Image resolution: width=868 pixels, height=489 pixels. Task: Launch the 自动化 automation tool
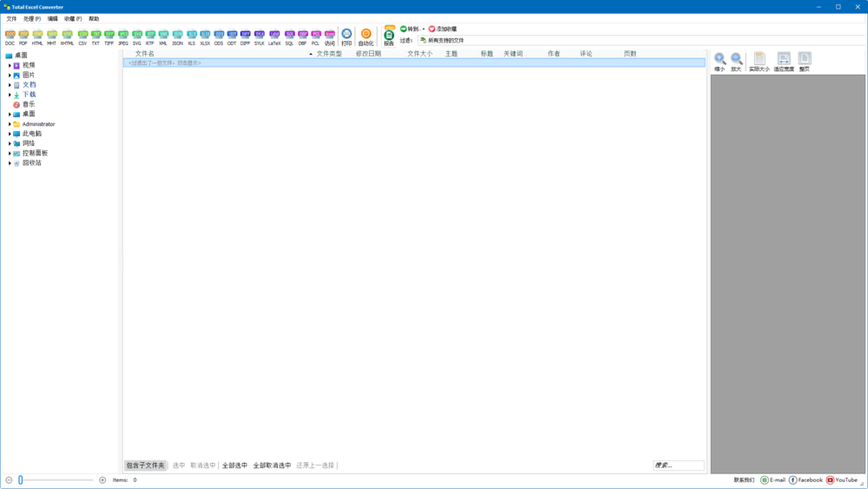(x=366, y=37)
